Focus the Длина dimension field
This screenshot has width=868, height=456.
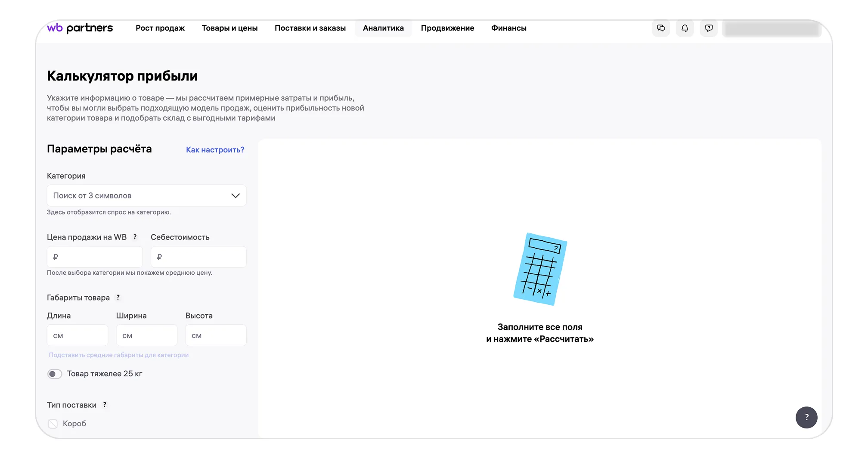pyautogui.click(x=77, y=335)
